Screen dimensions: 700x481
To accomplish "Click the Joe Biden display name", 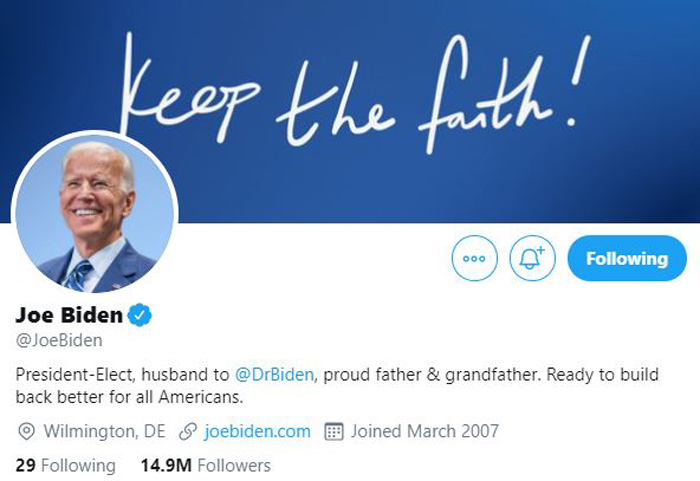I will (x=69, y=317).
